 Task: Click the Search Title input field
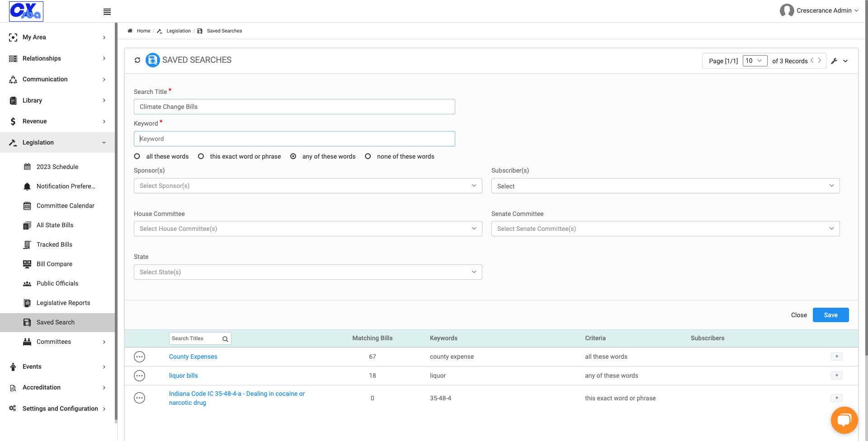click(x=294, y=107)
